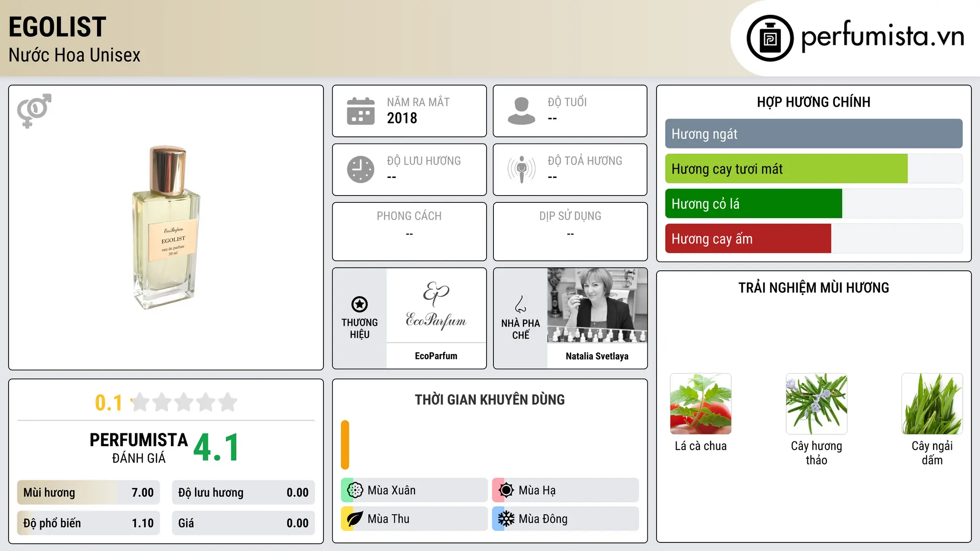Click the Mùa Thu leaf icon
980x551 pixels.
pyautogui.click(x=355, y=519)
